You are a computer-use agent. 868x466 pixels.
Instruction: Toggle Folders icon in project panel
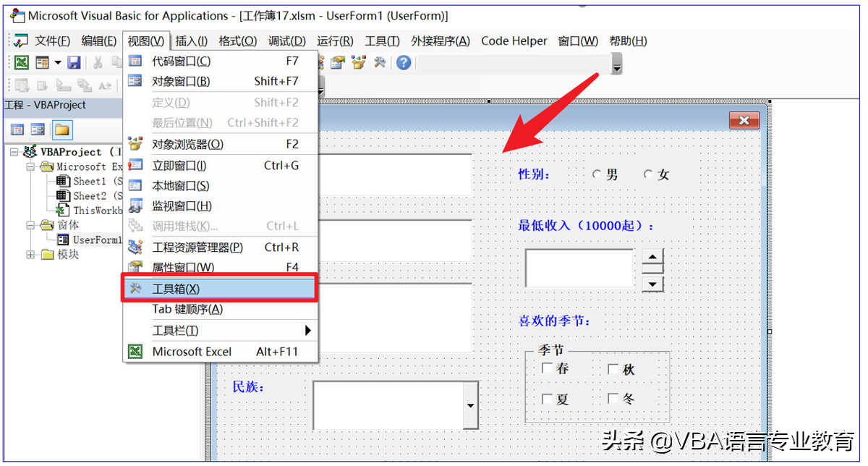pyautogui.click(x=61, y=130)
